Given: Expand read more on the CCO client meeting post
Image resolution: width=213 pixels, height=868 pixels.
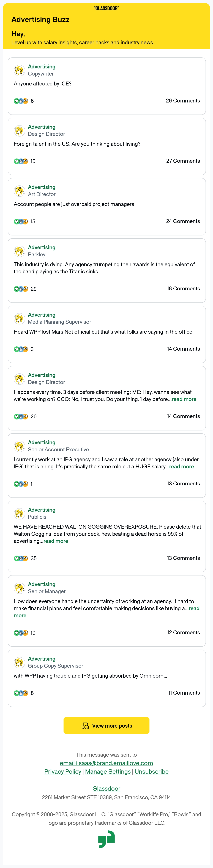Looking at the screenshot, I should tap(184, 399).
